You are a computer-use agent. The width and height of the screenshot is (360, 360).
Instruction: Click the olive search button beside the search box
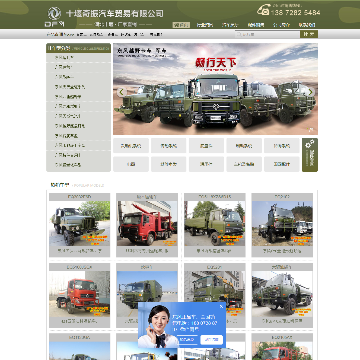[309, 34]
